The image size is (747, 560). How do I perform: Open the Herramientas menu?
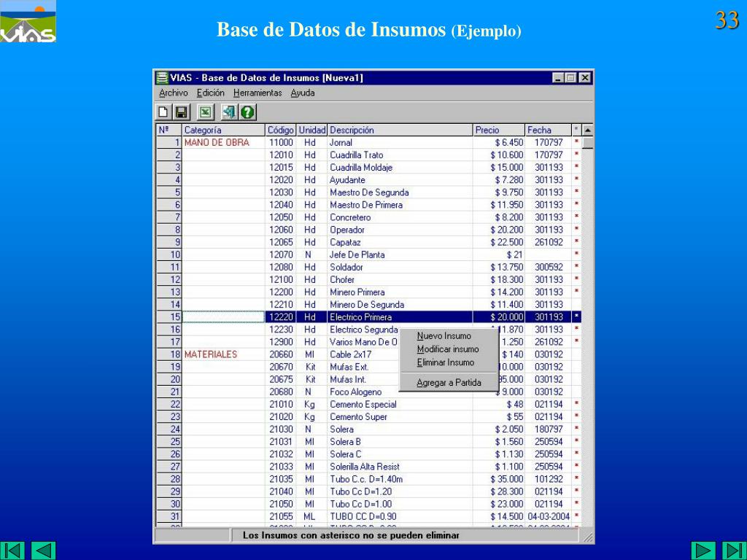click(x=258, y=93)
